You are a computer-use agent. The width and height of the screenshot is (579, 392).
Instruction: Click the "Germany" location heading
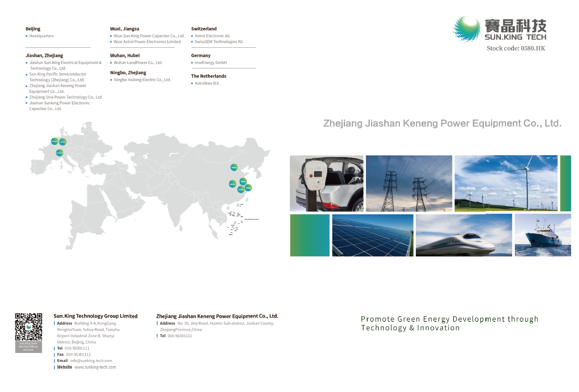tap(201, 56)
